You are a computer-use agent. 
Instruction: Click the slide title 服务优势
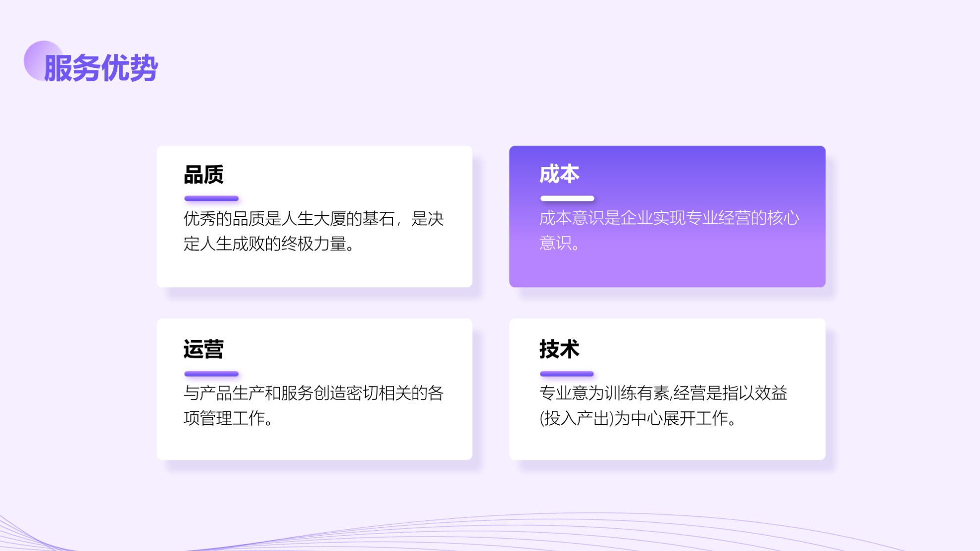pyautogui.click(x=101, y=68)
